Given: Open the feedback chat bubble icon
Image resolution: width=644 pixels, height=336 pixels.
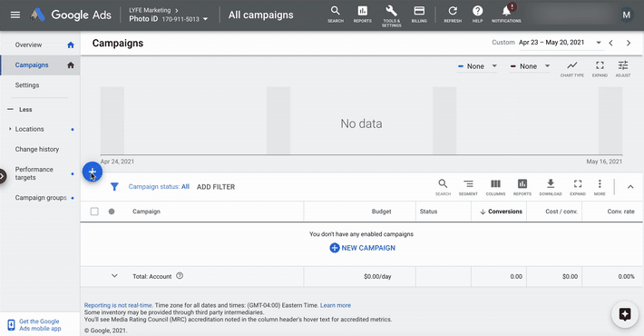Looking at the screenshot, I should (625, 314).
